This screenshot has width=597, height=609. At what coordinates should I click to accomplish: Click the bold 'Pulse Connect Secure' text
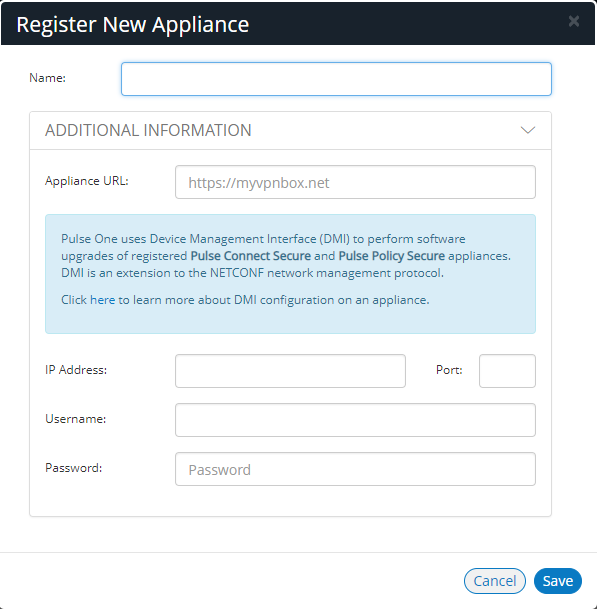(251, 256)
